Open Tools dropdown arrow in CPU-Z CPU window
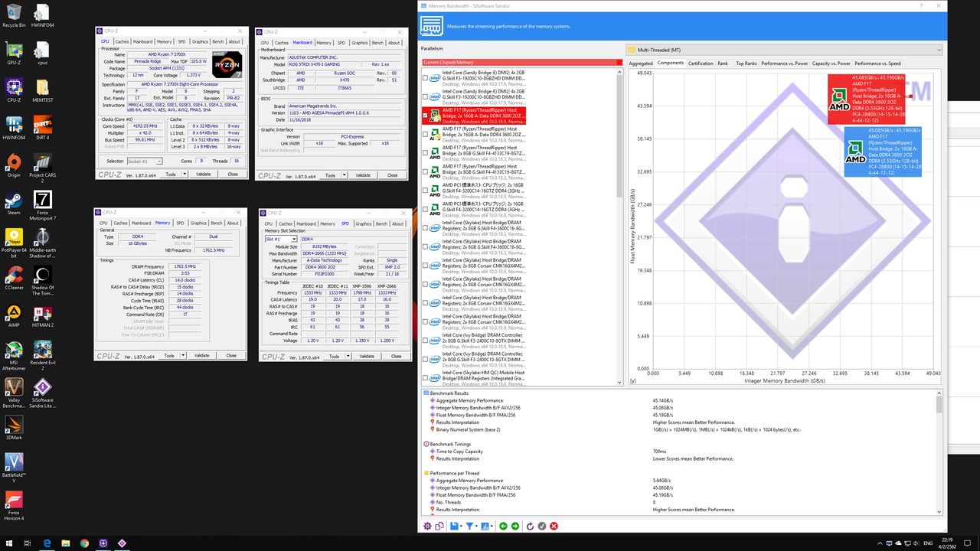This screenshot has width=980, height=551. click(183, 174)
